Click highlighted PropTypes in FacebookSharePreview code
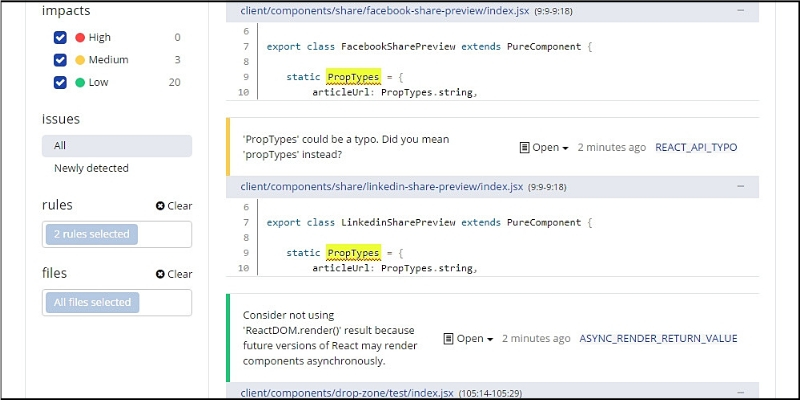The height and width of the screenshot is (400, 800). [x=353, y=77]
